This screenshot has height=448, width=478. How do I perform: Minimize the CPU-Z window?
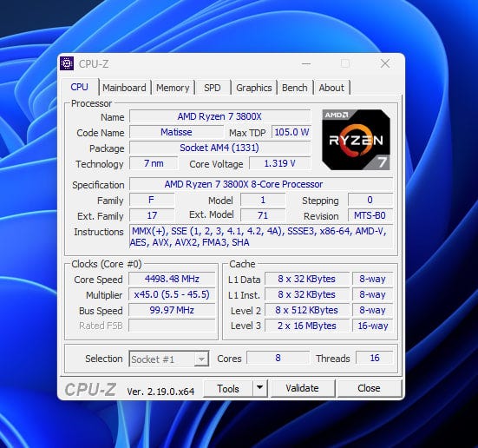(x=306, y=63)
